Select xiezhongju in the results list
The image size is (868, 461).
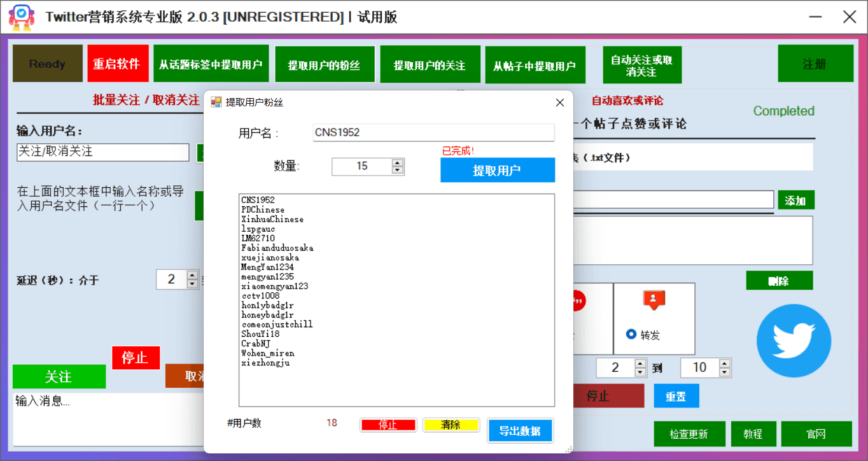click(265, 362)
